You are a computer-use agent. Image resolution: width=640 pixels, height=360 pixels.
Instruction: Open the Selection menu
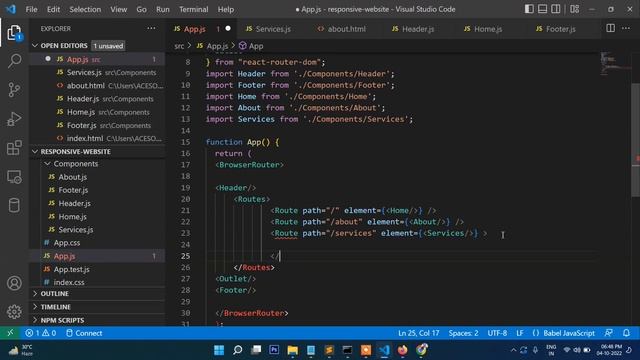point(85,9)
